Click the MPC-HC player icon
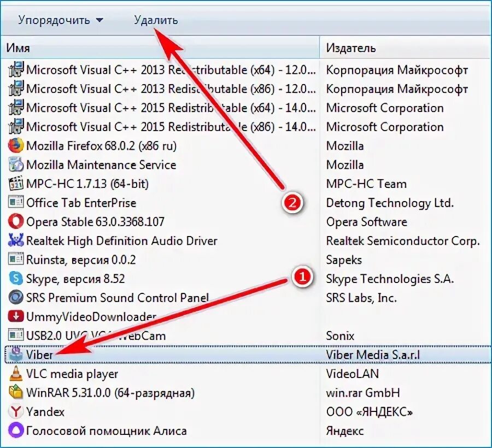The image size is (492, 448). pos(16,184)
